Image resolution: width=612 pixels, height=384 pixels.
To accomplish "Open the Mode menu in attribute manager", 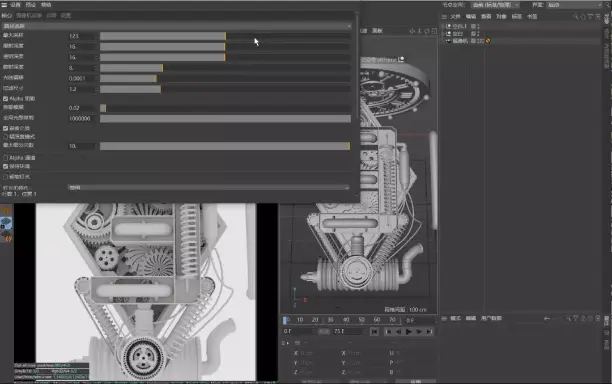I will 455,318.
